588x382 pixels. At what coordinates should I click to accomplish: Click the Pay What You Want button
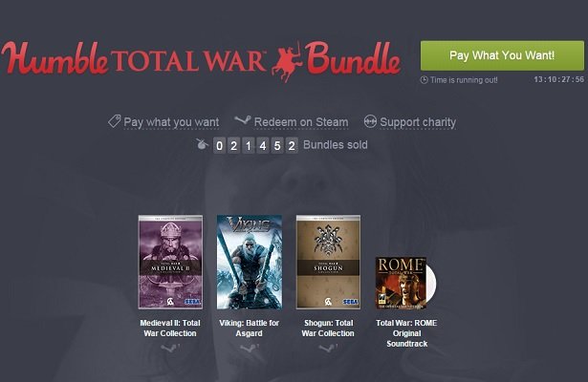coord(502,55)
